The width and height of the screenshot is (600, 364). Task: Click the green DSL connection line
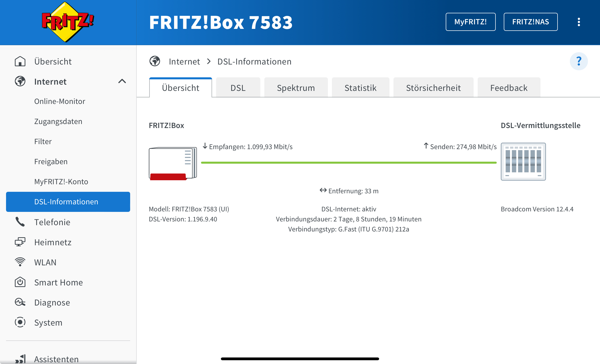pos(349,163)
